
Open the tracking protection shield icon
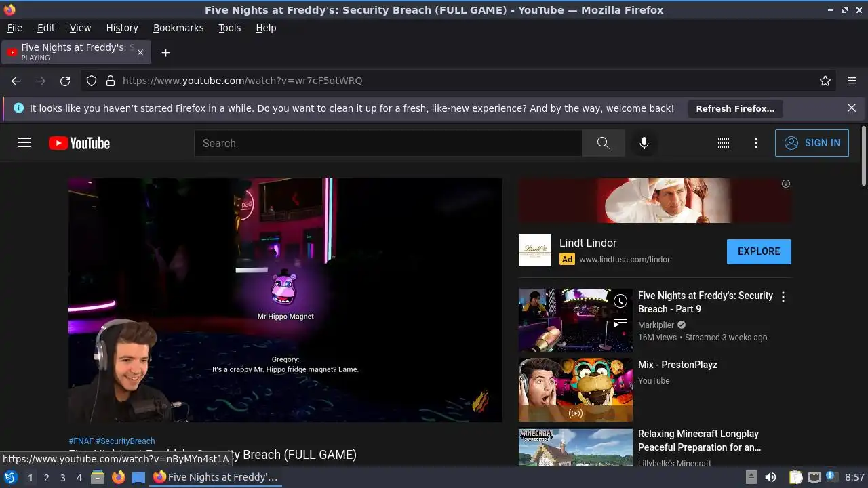92,81
